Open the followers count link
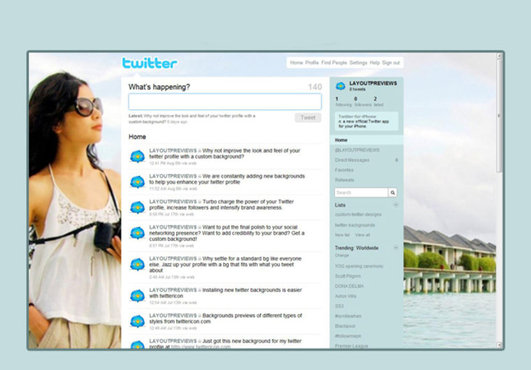 coord(362,102)
